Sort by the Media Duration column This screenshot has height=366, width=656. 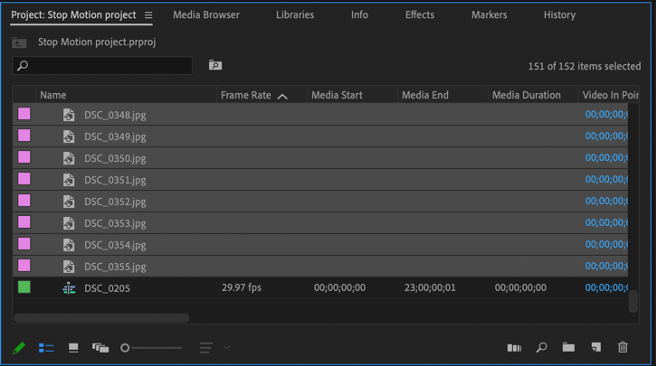coord(526,95)
